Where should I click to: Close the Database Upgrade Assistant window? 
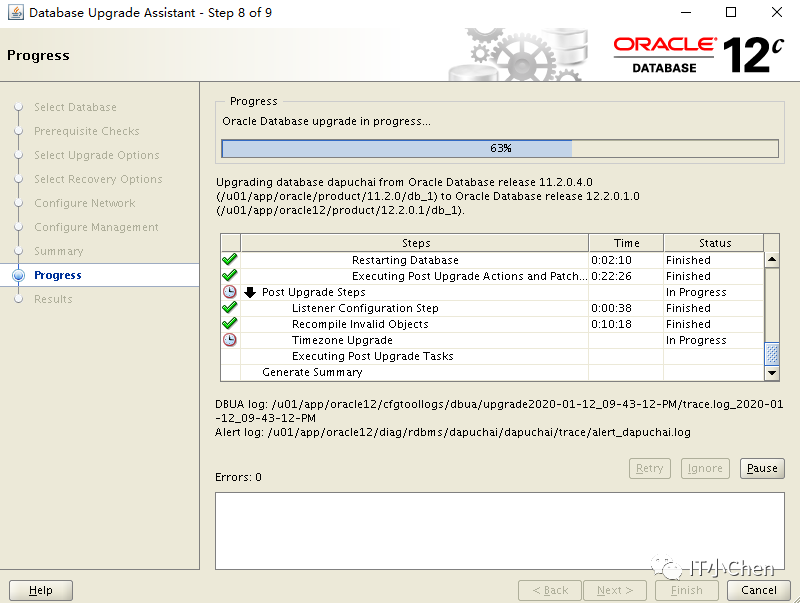tap(777, 12)
